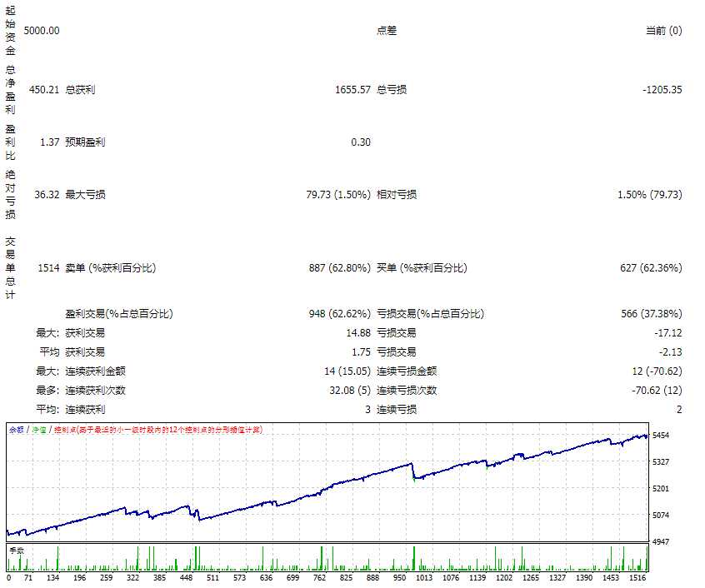Click the 净值 equity legend label
This screenshot has height=588, width=705.
[38, 430]
